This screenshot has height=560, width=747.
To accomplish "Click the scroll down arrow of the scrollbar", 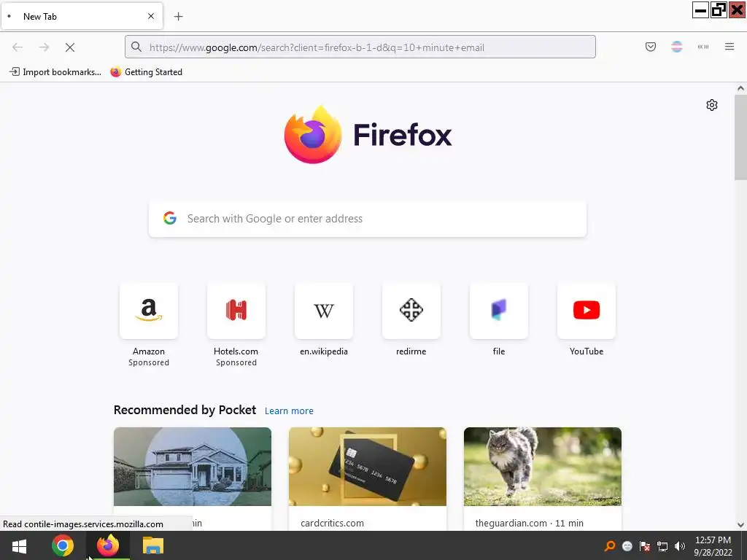I will coord(740,525).
